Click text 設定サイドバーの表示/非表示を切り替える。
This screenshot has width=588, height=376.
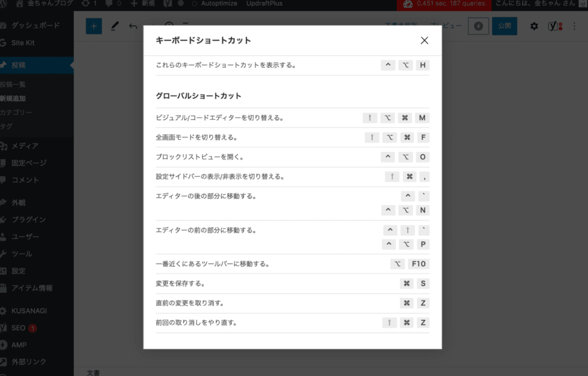[220, 177]
